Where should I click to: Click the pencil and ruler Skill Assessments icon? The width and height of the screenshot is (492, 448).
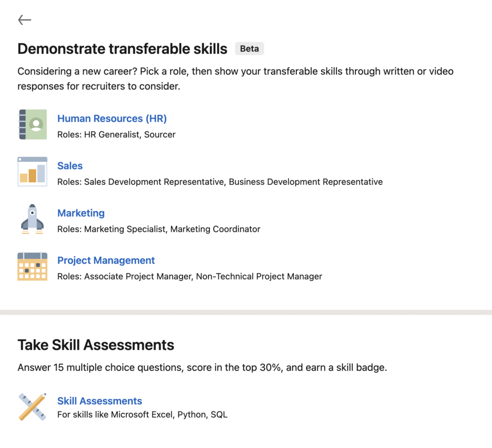[32, 407]
